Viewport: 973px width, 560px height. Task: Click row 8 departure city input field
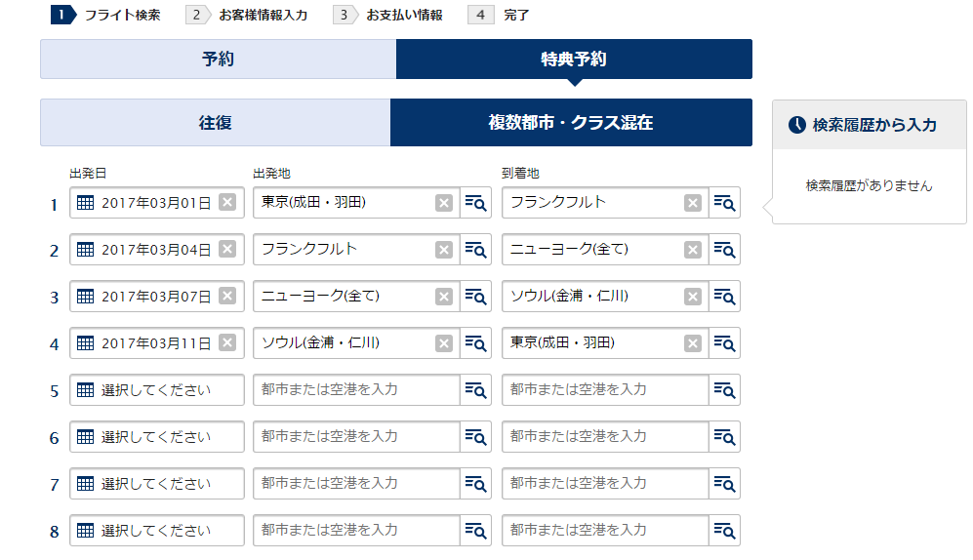coord(356,530)
